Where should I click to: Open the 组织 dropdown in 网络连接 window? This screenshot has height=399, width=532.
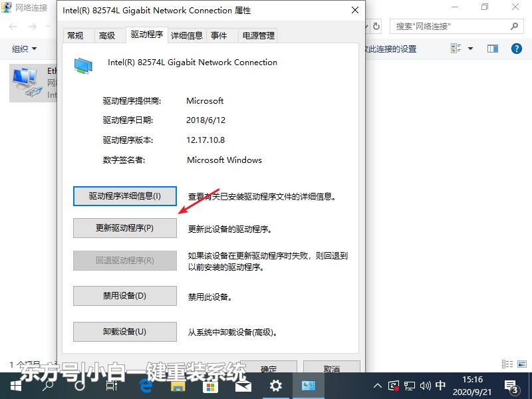click(24, 49)
